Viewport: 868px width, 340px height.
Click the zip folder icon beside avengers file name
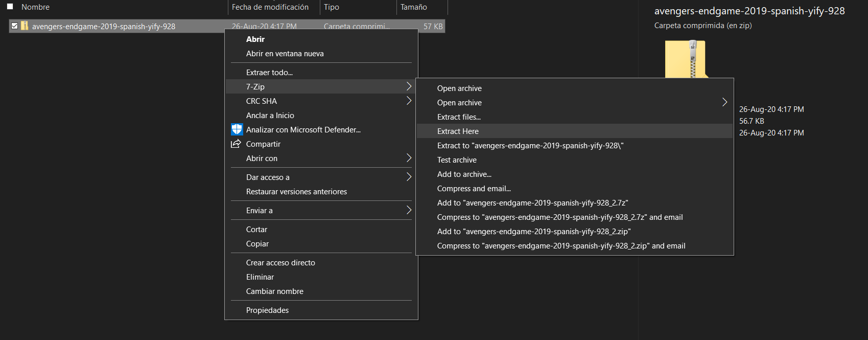point(25,26)
